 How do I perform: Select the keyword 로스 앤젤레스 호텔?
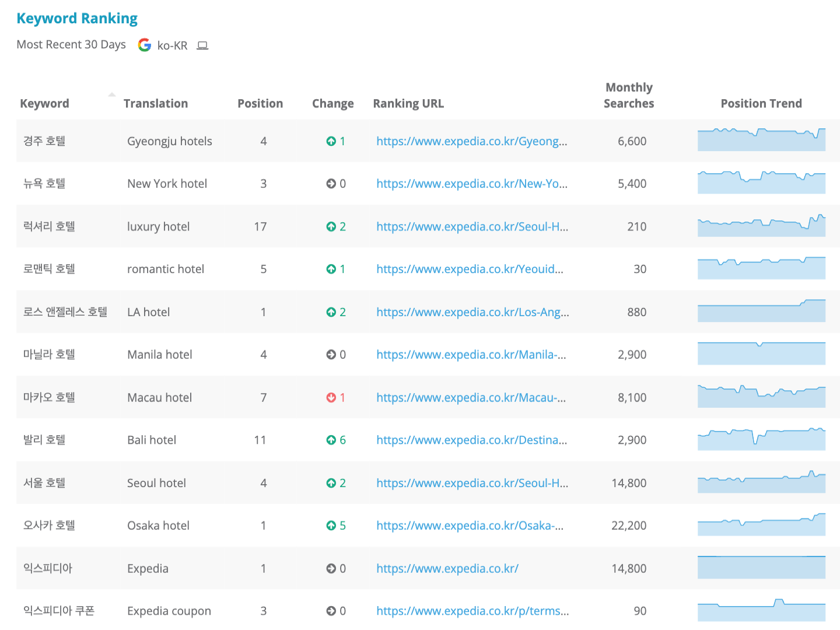coord(65,312)
